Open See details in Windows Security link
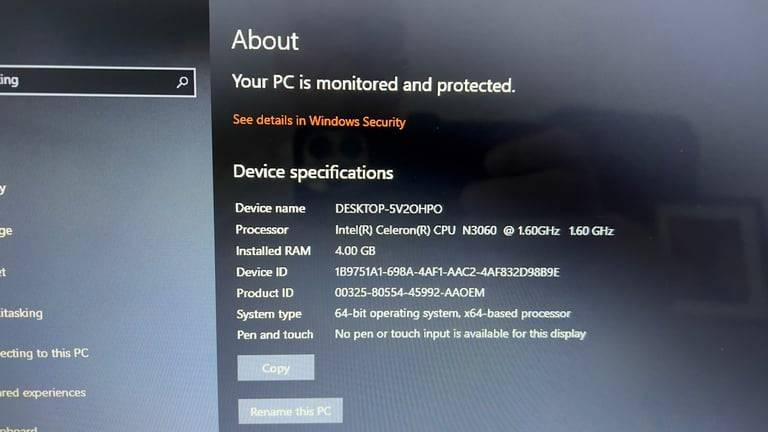768x432 pixels. [x=319, y=120]
